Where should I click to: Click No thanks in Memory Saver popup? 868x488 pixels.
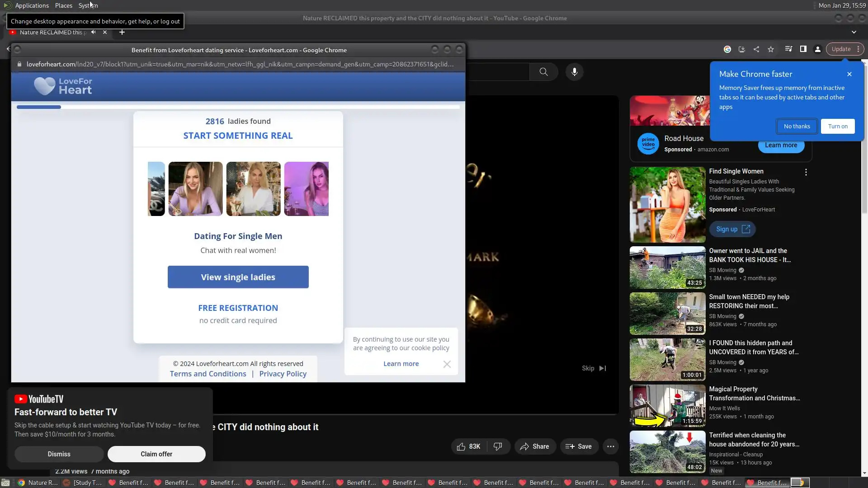click(x=797, y=127)
